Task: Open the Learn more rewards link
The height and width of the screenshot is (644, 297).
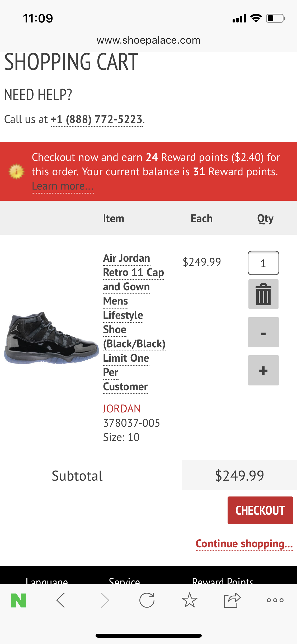Action: click(x=63, y=186)
